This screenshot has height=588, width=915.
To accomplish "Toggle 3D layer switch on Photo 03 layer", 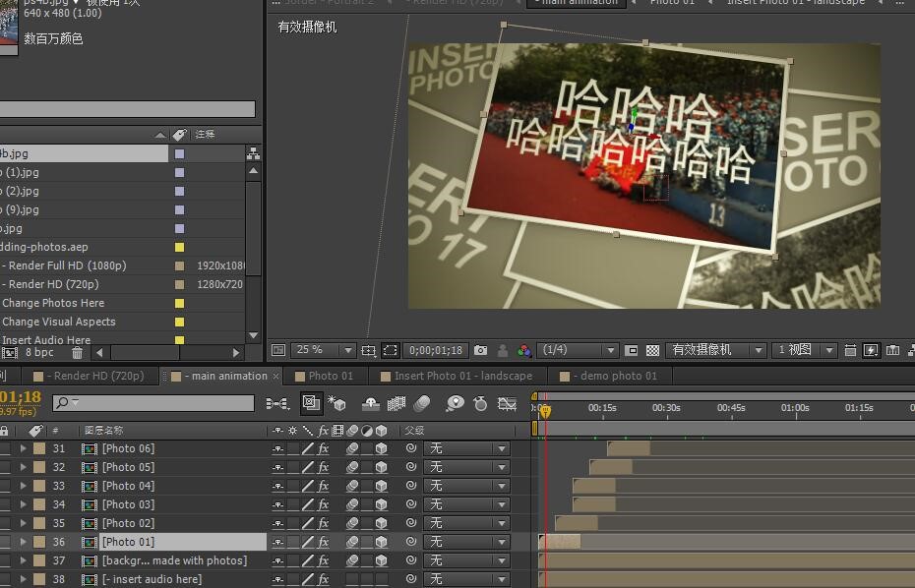I will pyautogui.click(x=381, y=504).
